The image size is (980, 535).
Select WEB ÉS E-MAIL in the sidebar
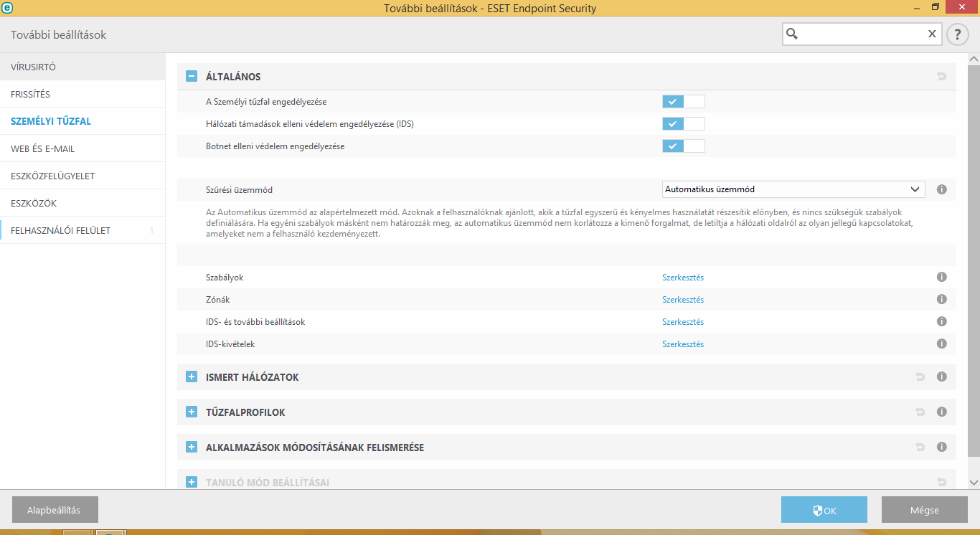click(83, 148)
